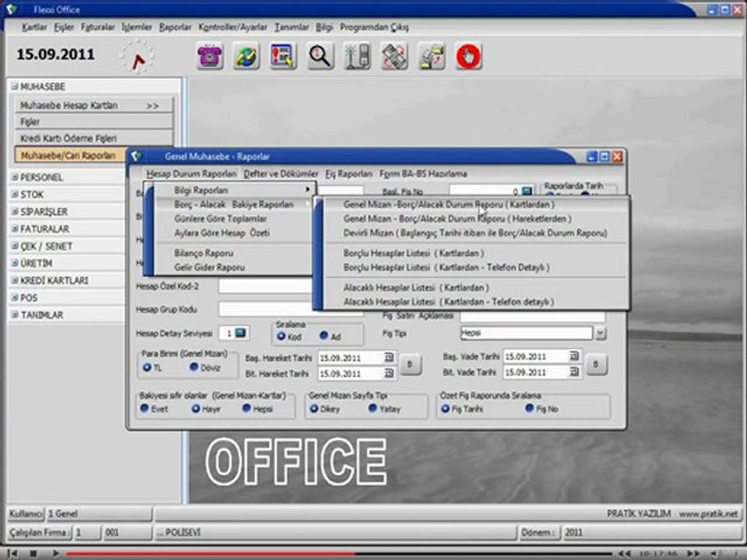Screen dimensions: 747x560
Task: Click lookup icon beside Hesap Detay Seviyesi
Action: click(x=240, y=333)
